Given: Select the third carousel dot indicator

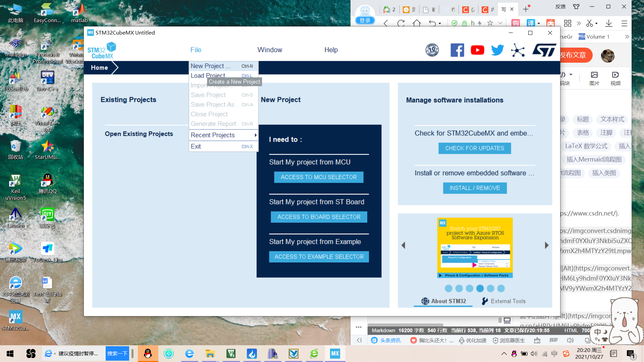Looking at the screenshot, I should pyautogui.click(x=470, y=288).
